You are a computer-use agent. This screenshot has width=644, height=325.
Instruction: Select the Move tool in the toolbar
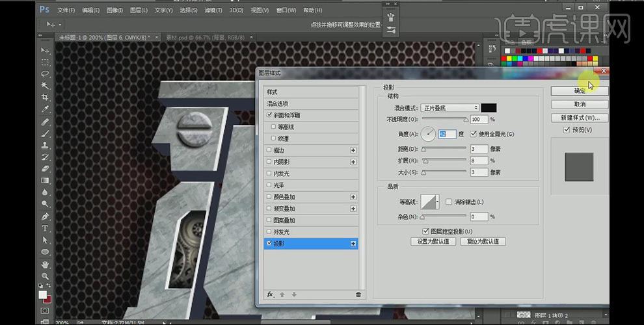(x=46, y=51)
